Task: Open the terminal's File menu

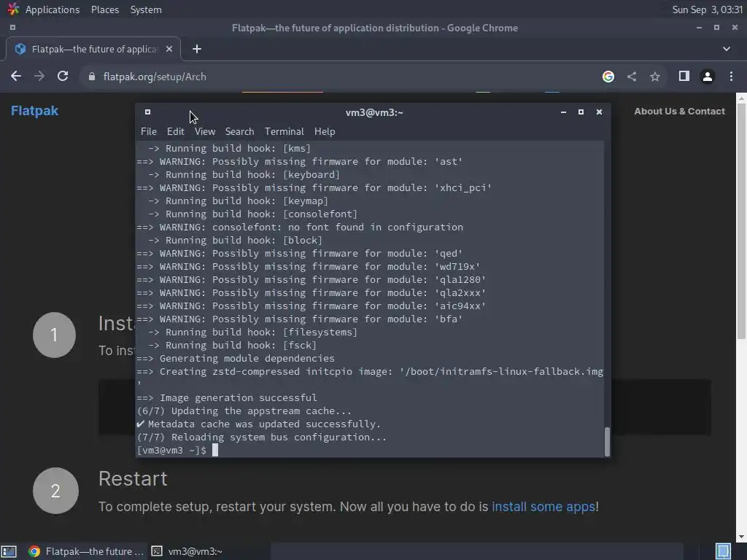Action: tap(149, 131)
